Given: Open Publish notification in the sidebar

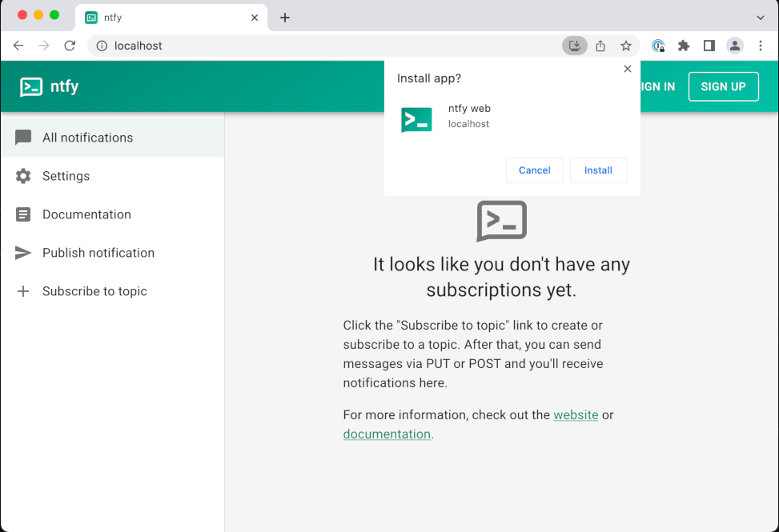Looking at the screenshot, I should pyautogui.click(x=98, y=253).
